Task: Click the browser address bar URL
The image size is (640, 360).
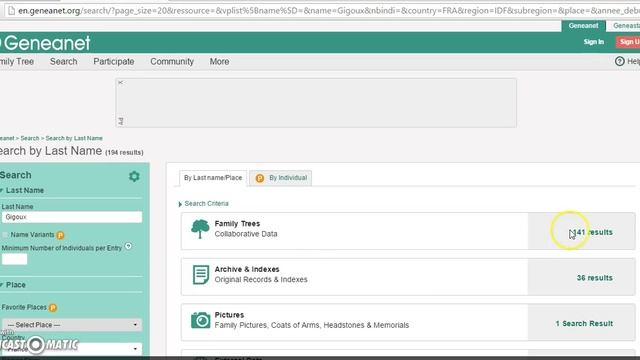Action: (329, 11)
